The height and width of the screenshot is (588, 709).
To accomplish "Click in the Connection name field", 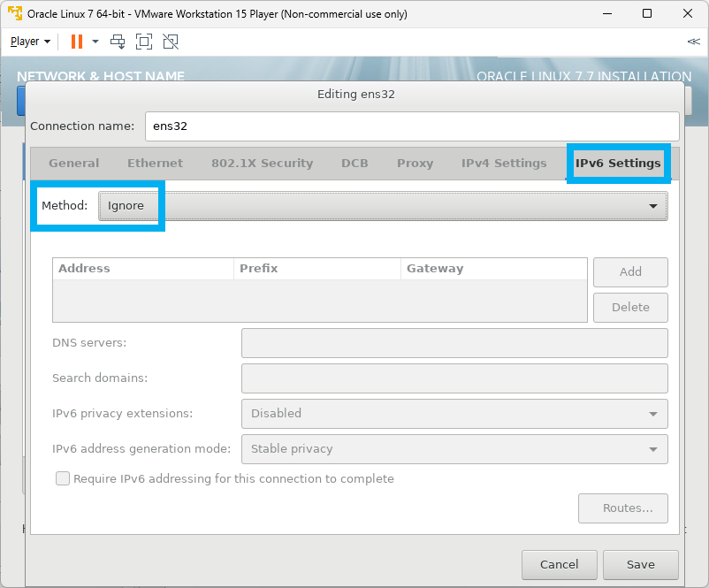I will coord(412,126).
